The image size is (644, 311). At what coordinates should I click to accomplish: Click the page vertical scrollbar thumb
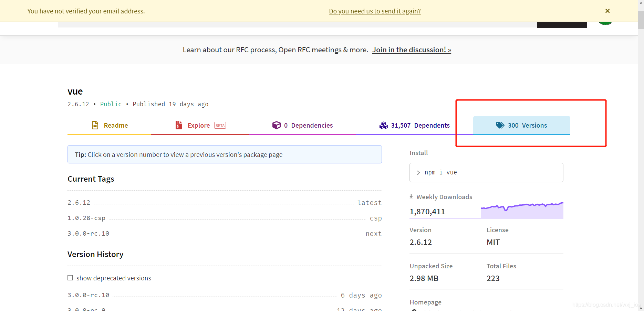coord(641,20)
